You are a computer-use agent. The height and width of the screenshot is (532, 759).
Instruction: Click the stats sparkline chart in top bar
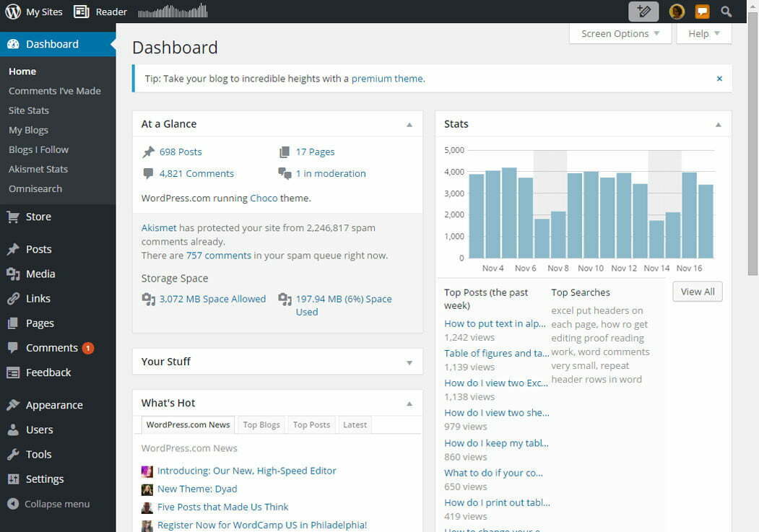(173, 11)
